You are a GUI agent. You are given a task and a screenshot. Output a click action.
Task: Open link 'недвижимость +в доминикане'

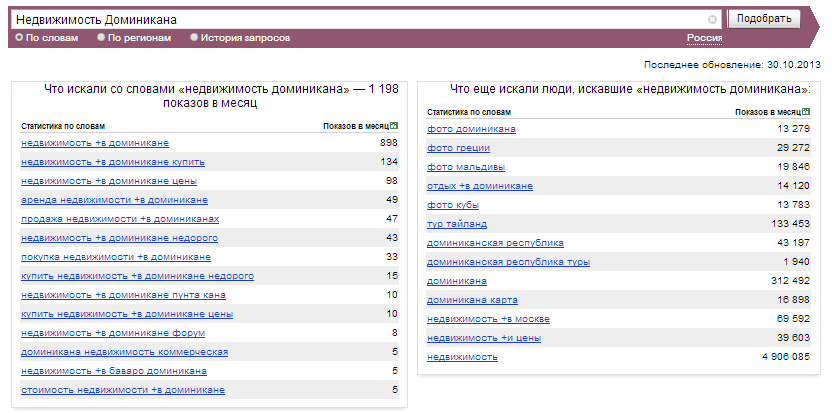[x=95, y=143]
